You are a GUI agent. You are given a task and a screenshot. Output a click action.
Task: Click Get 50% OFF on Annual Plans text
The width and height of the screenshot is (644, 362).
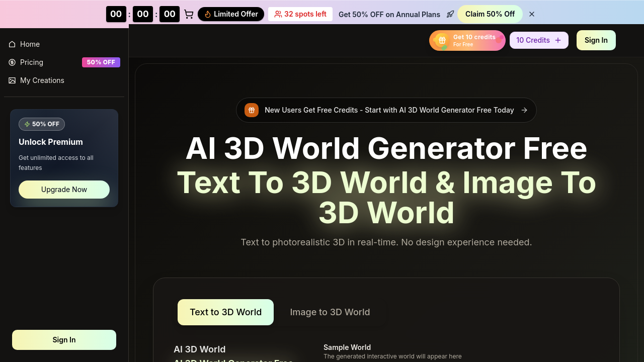389,15
